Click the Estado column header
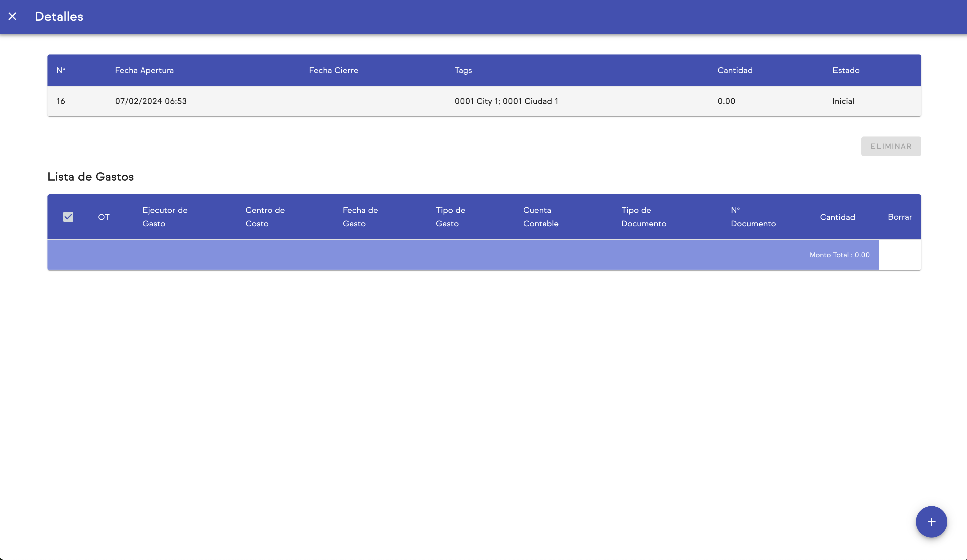 [x=845, y=70]
